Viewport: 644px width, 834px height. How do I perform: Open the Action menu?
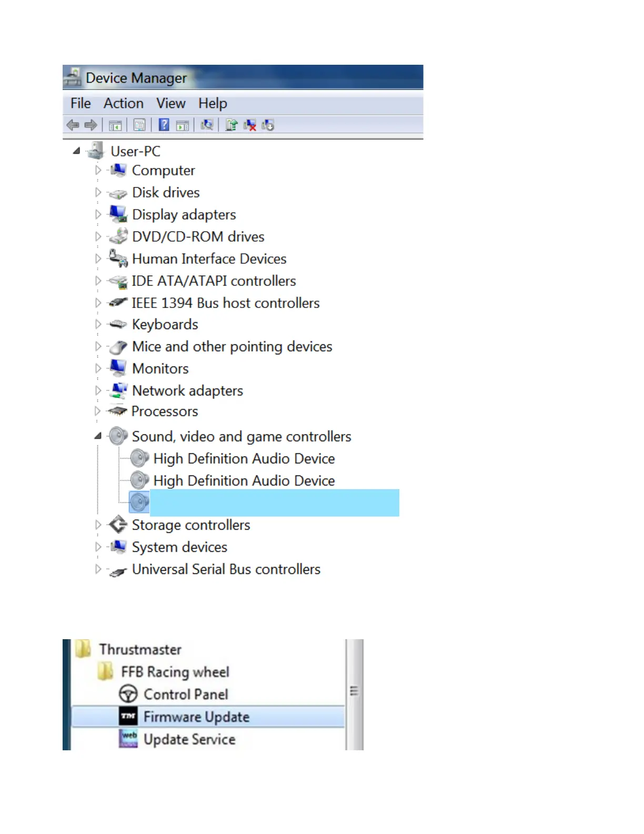[124, 103]
